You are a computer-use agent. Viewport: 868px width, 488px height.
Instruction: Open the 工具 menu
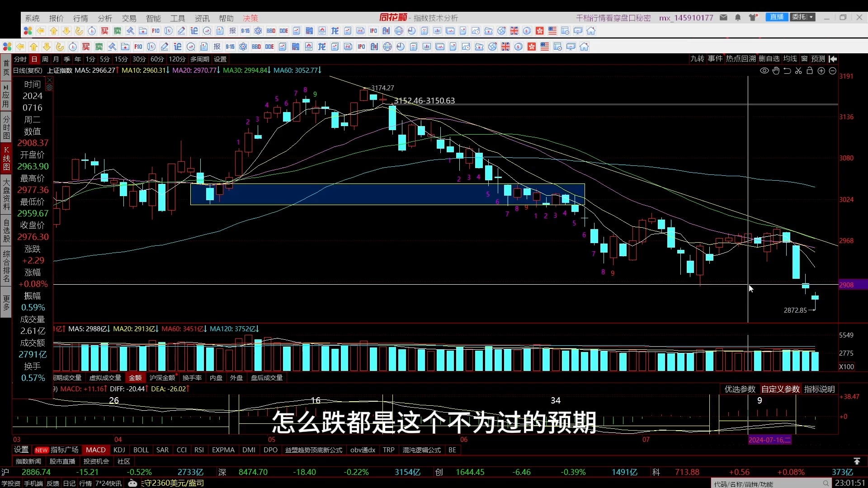(x=177, y=18)
